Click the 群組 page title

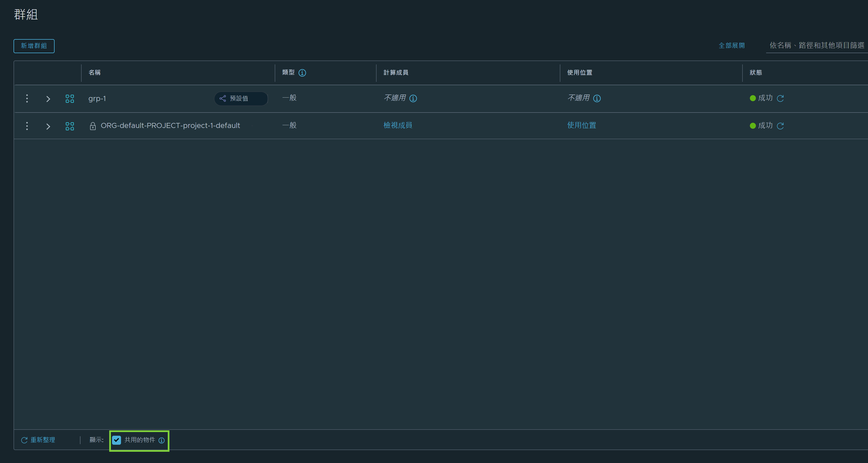26,14
